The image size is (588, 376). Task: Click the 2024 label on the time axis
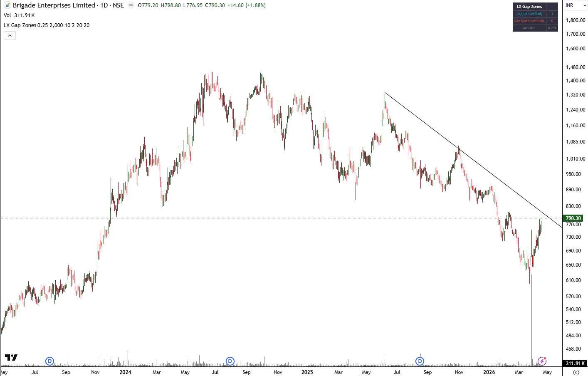pyautogui.click(x=125, y=372)
